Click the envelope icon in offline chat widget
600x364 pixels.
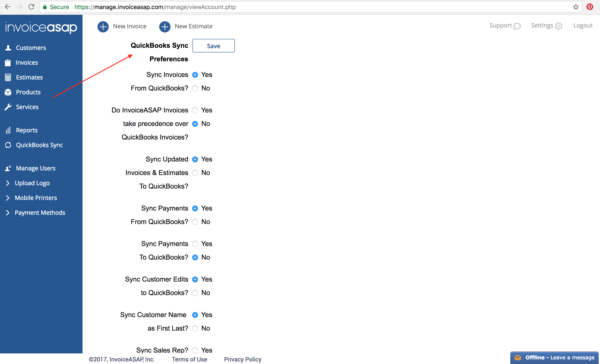click(x=518, y=357)
